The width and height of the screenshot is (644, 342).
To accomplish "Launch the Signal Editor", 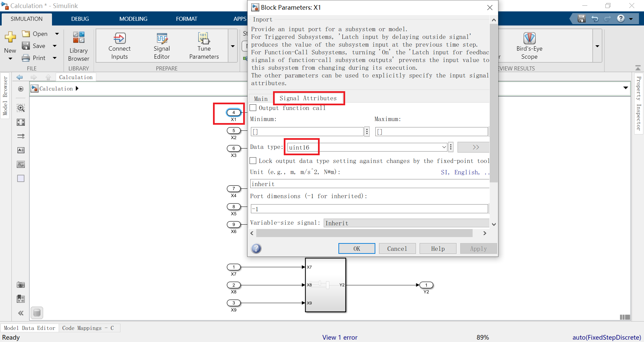I will (x=162, y=47).
